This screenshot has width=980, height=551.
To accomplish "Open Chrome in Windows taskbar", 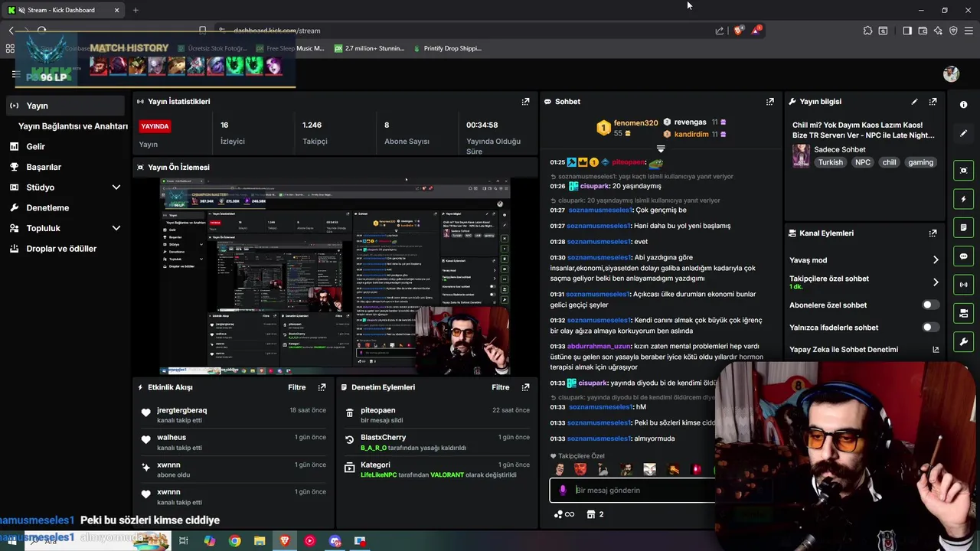I will click(234, 541).
